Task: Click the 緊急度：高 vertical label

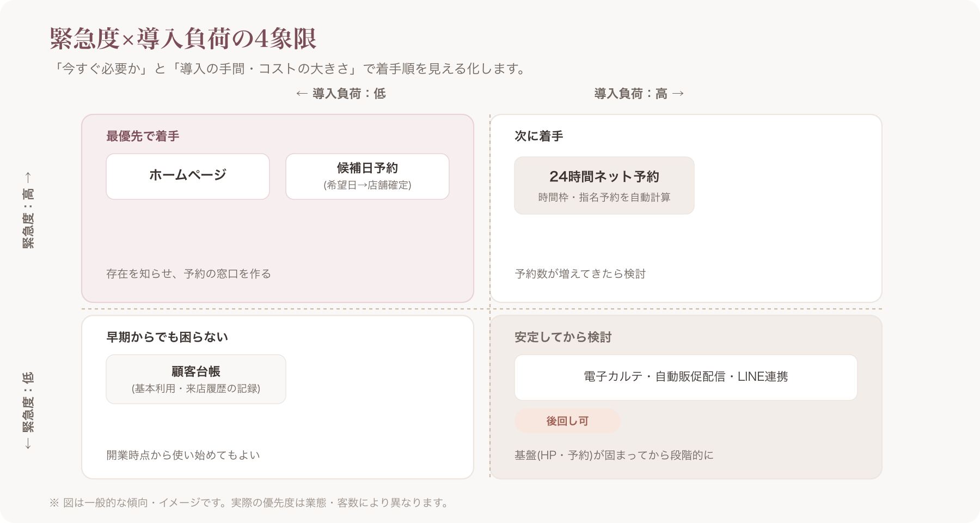Action: coord(28,210)
